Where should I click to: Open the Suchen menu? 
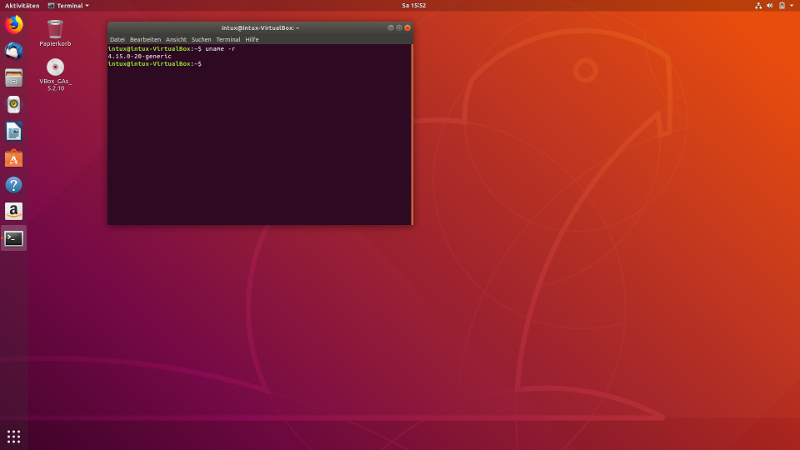(x=201, y=39)
